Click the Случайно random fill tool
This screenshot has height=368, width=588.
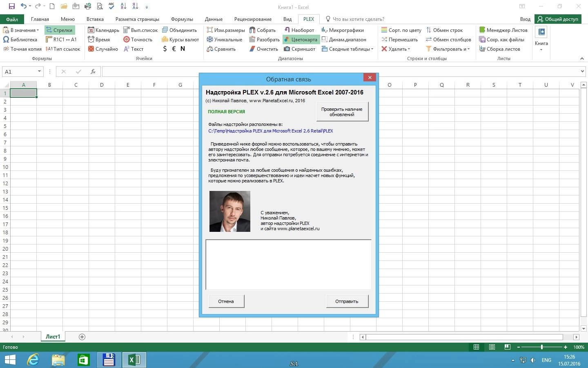coord(103,49)
